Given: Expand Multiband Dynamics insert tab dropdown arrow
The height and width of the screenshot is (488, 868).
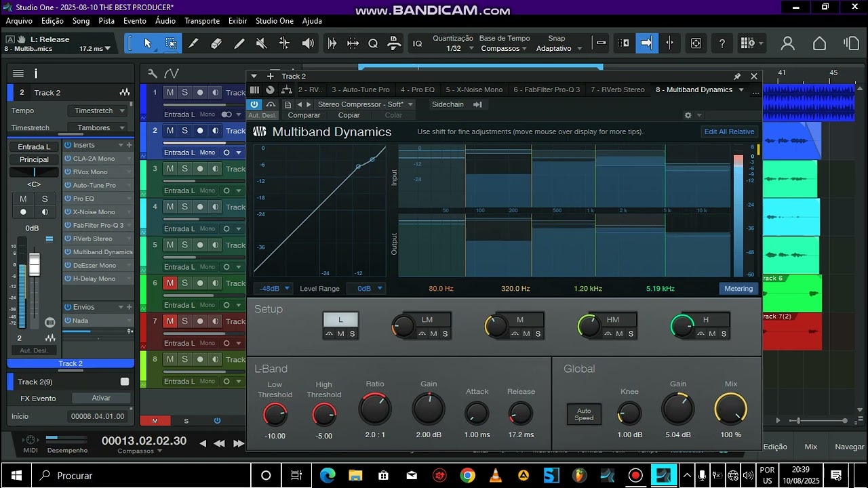Looking at the screenshot, I should (741, 89).
